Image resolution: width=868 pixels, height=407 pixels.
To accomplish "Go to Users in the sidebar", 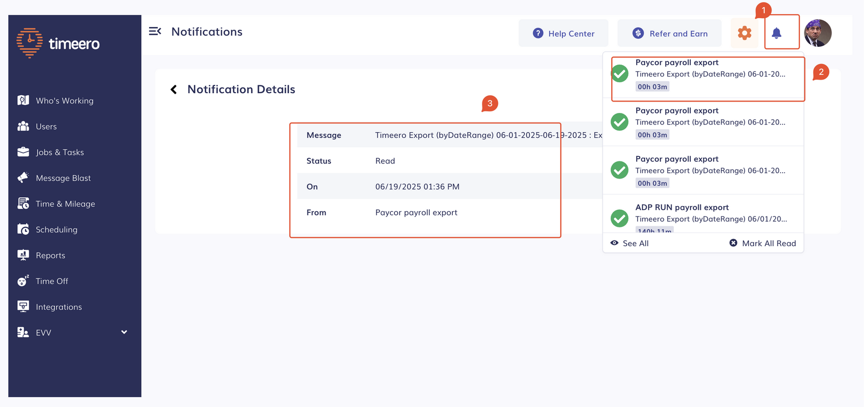I will [x=46, y=126].
